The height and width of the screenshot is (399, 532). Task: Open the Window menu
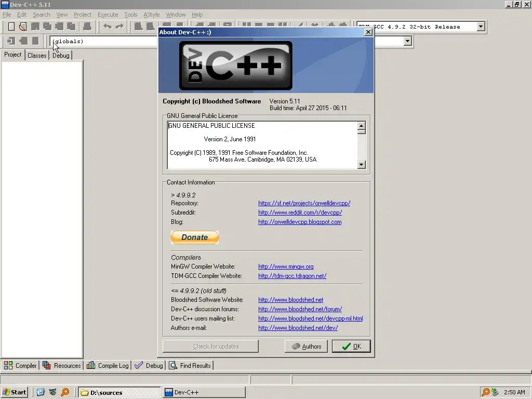point(176,15)
